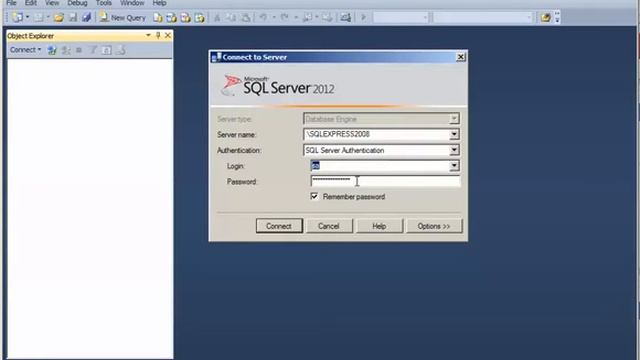
Task: Click the Disconnect icon in Object Explorer
Action: (x=66, y=50)
